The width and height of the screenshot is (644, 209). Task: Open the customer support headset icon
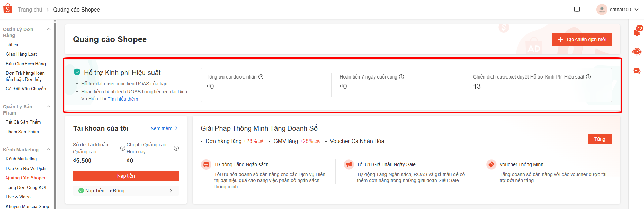[637, 52]
